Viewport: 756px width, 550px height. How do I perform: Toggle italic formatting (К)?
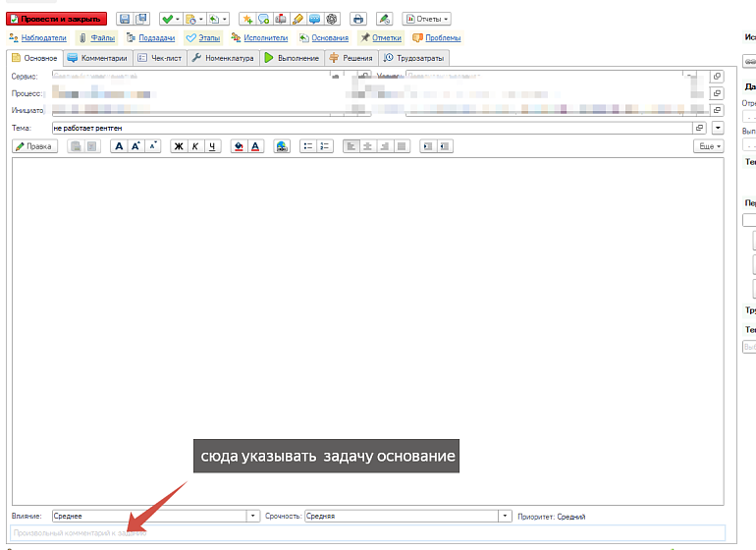(x=195, y=145)
